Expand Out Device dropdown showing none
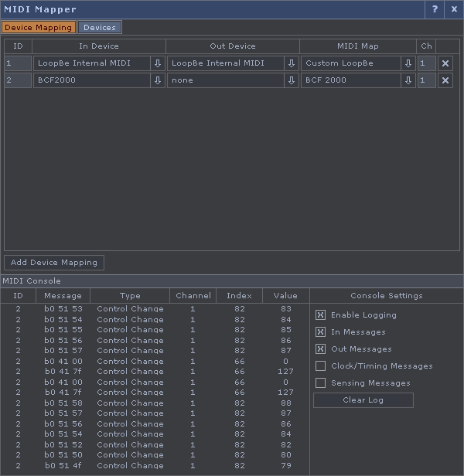This screenshot has height=476, width=464. 292,80
